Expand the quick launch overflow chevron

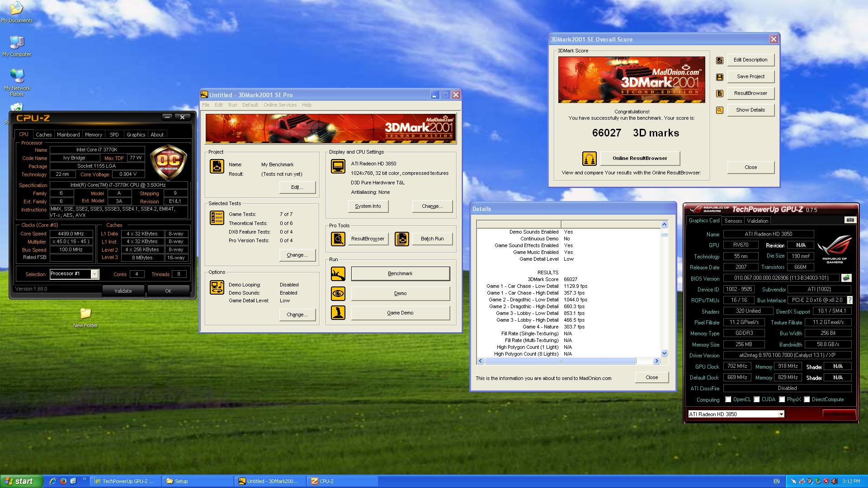[84, 479]
